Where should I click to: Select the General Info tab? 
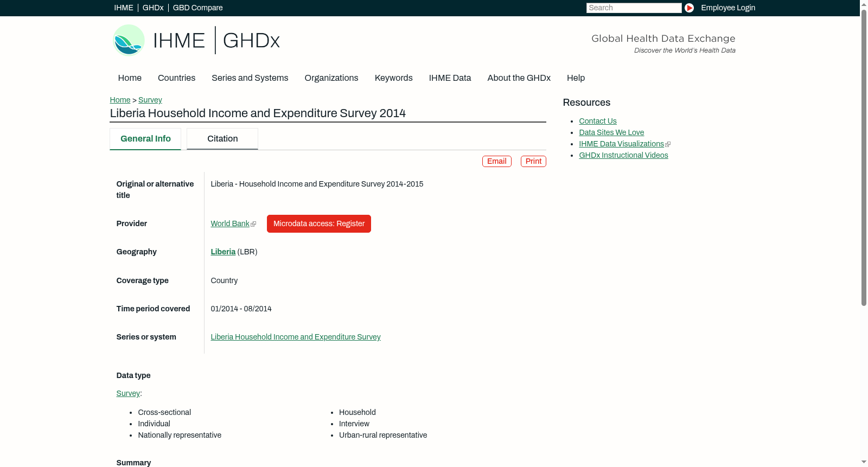[x=145, y=139]
